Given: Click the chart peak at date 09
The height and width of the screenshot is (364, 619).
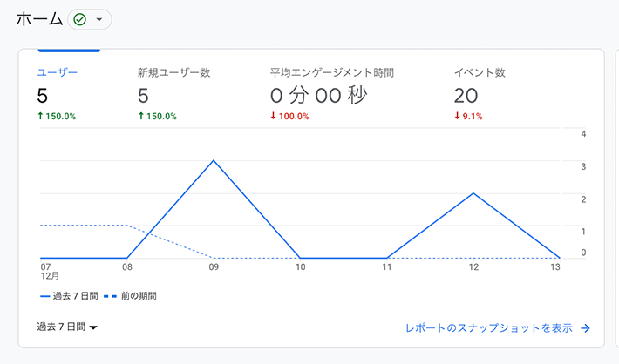Looking at the screenshot, I should (x=214, y=160).
